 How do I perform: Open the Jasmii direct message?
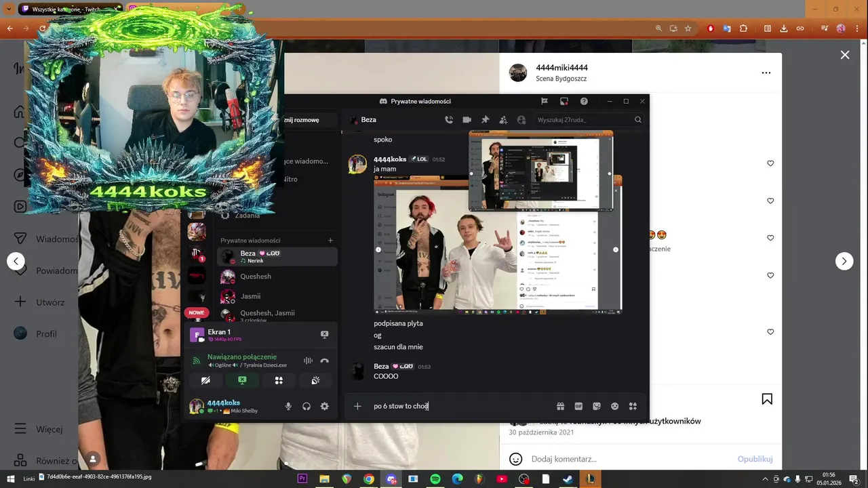click(x=277, y=296)
